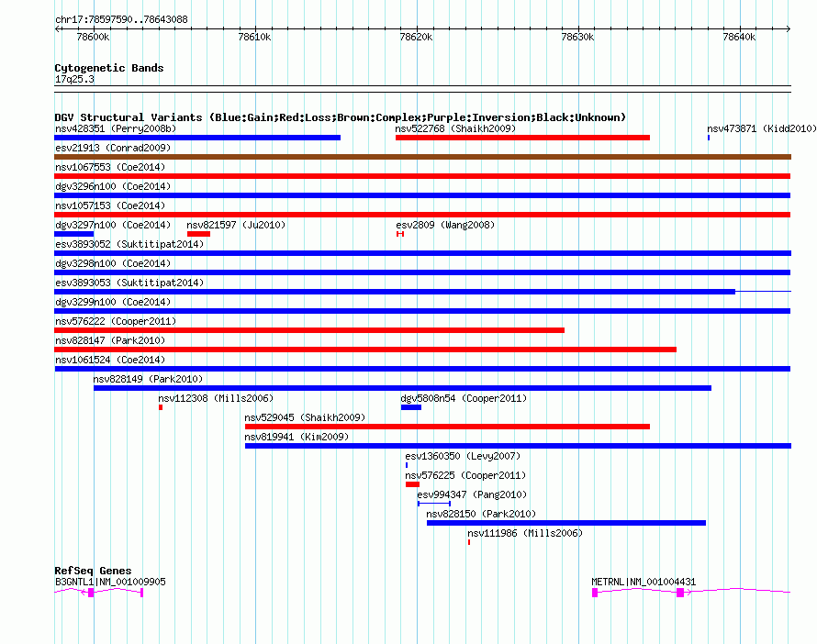This screenshot has height=644, width=817.
Task: Open the B3GNTL1|NM_001009905 gene label
Action: pyautogui.click(x=110, y=582)
